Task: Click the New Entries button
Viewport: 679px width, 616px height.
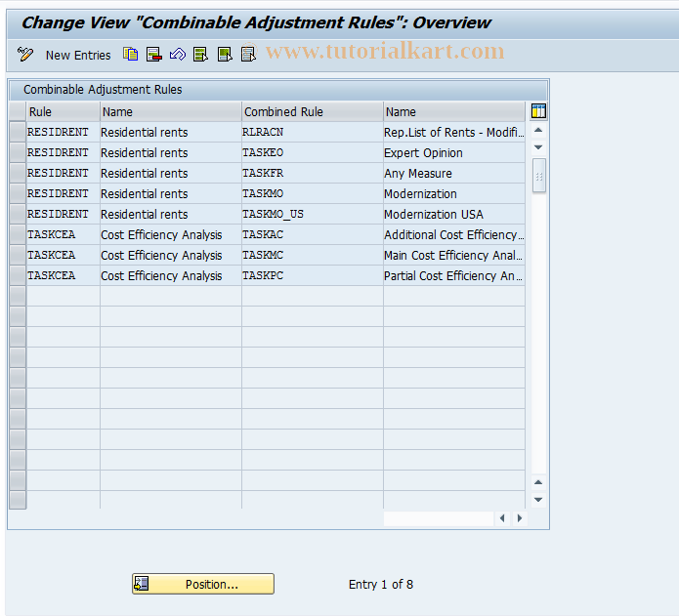Action: [78, 56]
